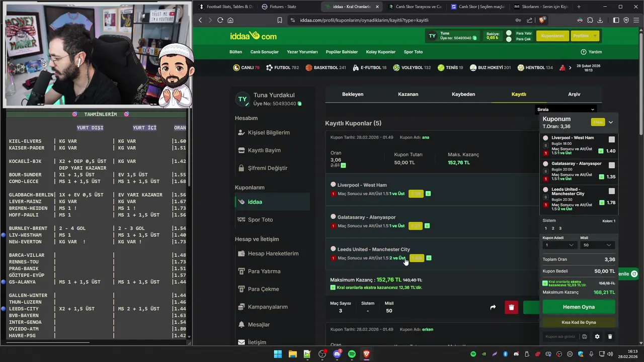This screenshot has width=644, height=362.
Task: Share the 'ana' coupon with arrow icon
Action: [493, 307]
